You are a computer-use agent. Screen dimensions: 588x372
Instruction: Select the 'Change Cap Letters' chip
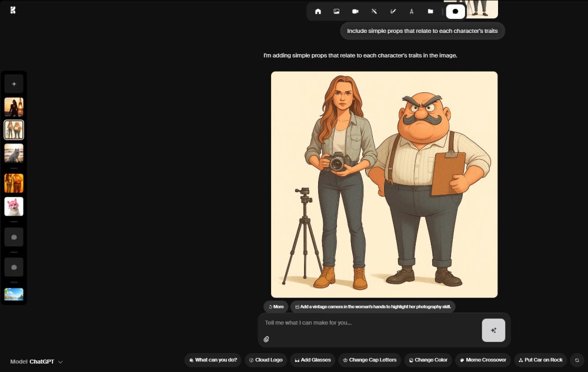point(370,360)
